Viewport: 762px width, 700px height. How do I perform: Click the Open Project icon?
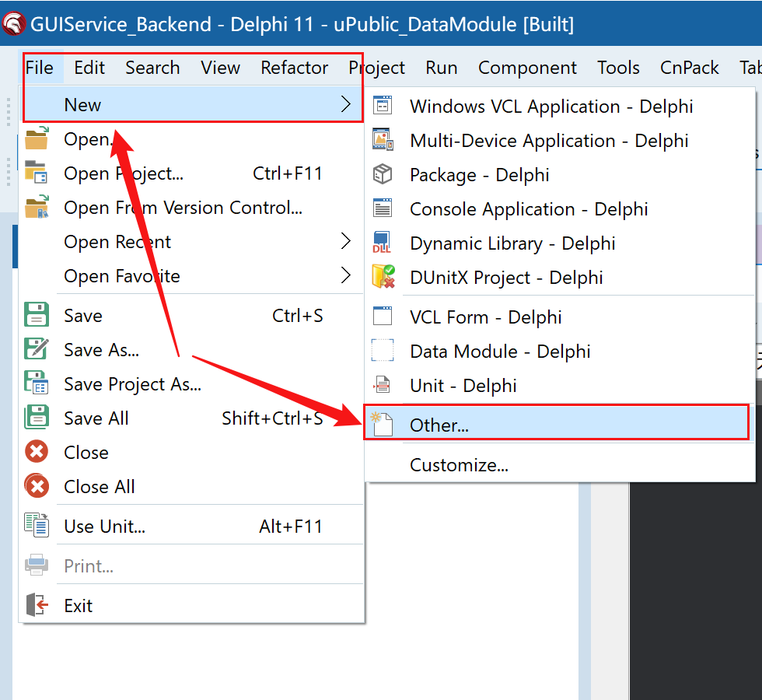pos(37,173)
